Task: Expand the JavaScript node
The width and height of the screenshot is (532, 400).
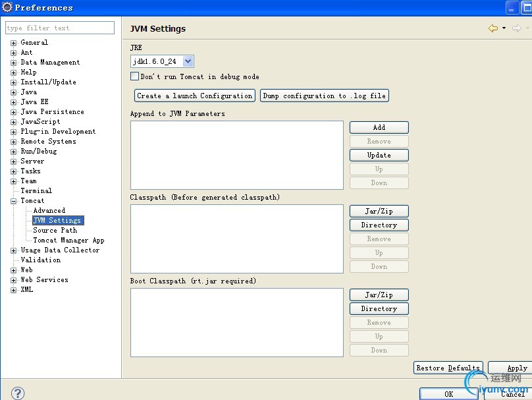Action: [x=14, y=122]
